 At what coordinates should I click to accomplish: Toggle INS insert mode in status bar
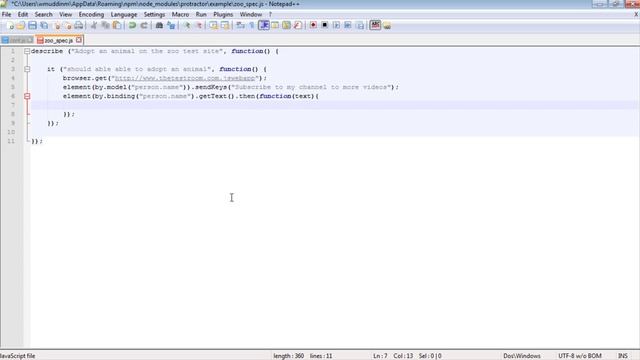(x=623, y=356)
